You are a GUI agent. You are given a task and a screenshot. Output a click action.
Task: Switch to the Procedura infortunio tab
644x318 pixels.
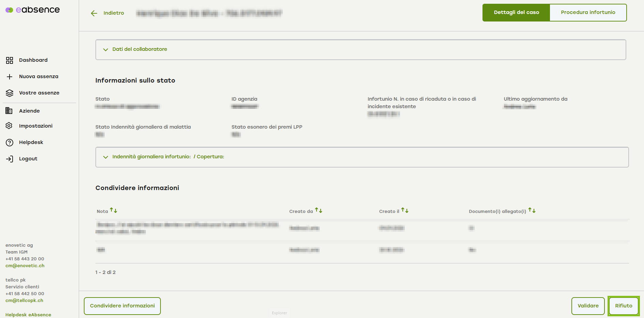click(588, 13)
